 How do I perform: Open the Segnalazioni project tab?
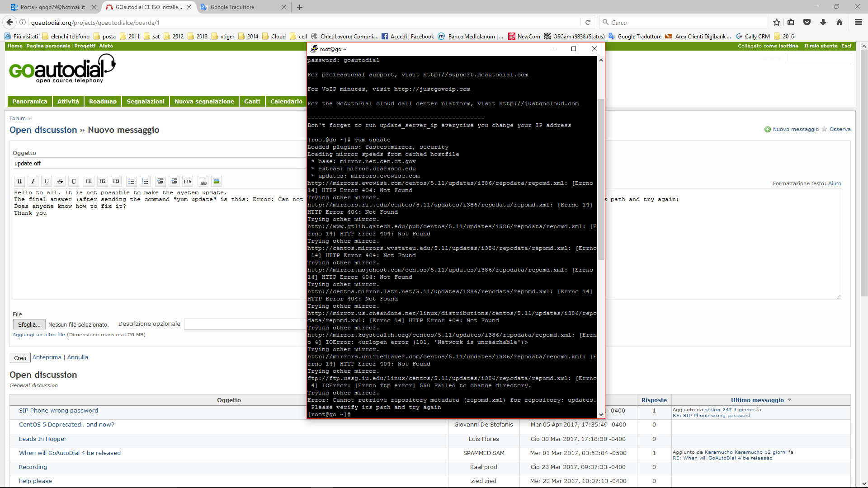pos(146,101)
